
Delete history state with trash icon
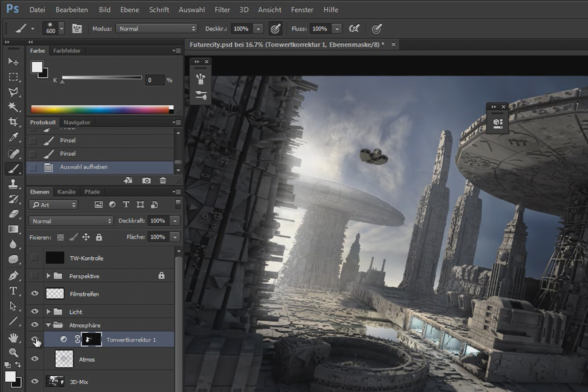(163, 180)
